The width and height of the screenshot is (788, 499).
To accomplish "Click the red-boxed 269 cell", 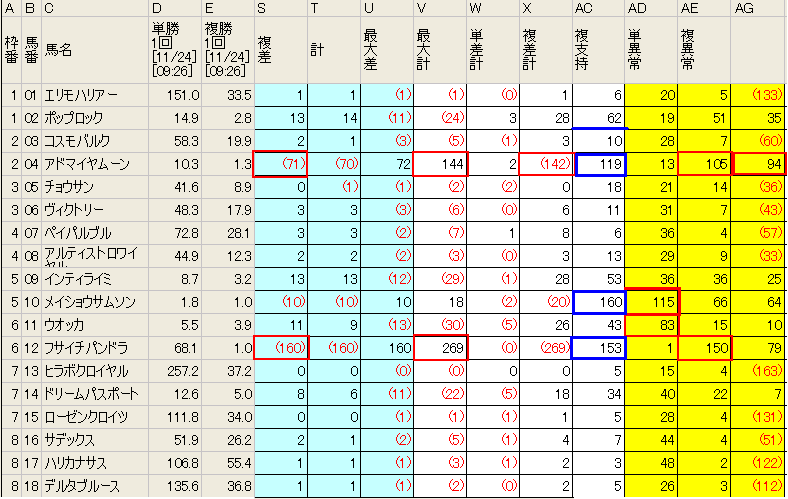I will click(440, 348).
